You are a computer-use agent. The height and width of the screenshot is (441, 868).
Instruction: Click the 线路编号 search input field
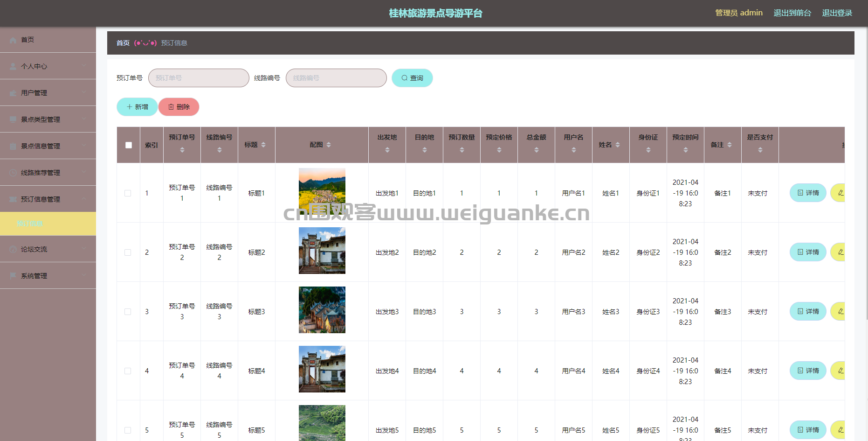[x=336, y=78]
